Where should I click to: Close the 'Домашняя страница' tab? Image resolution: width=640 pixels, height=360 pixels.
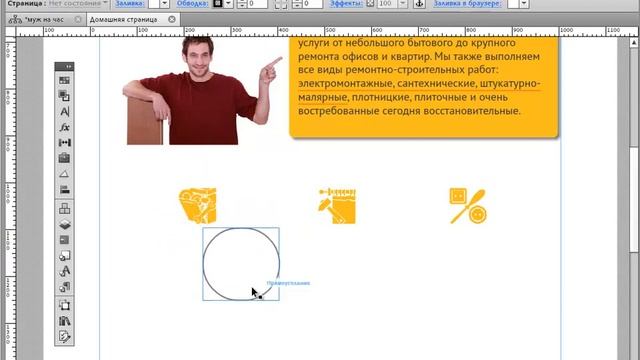coord(172,19)
